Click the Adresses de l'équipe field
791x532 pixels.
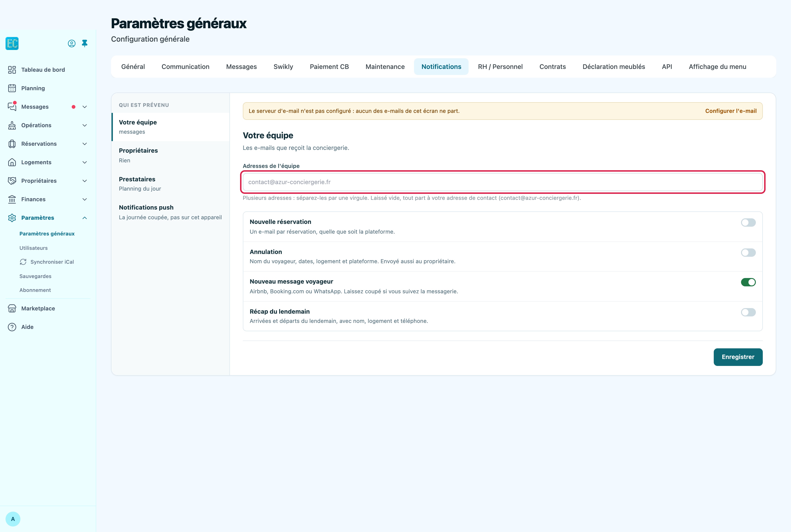(x=503, y=182)
